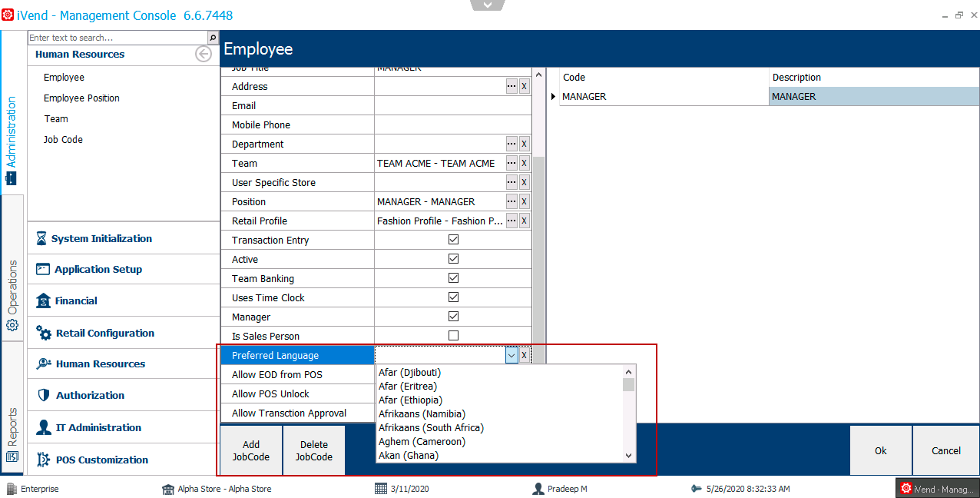Click the Email input field
Image resolution: width=980 pixels, height=498 pixels.
tap(453, 106)
